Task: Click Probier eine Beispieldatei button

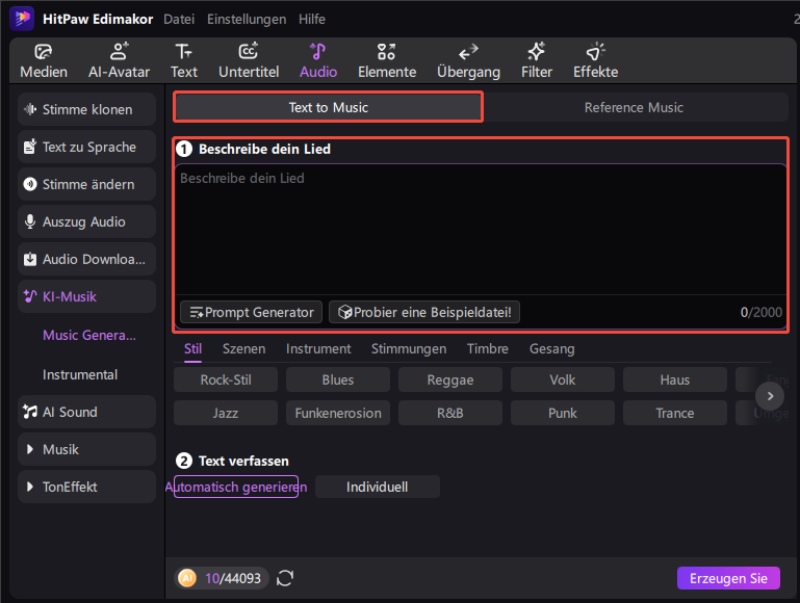Action: [x=424, y=312]
